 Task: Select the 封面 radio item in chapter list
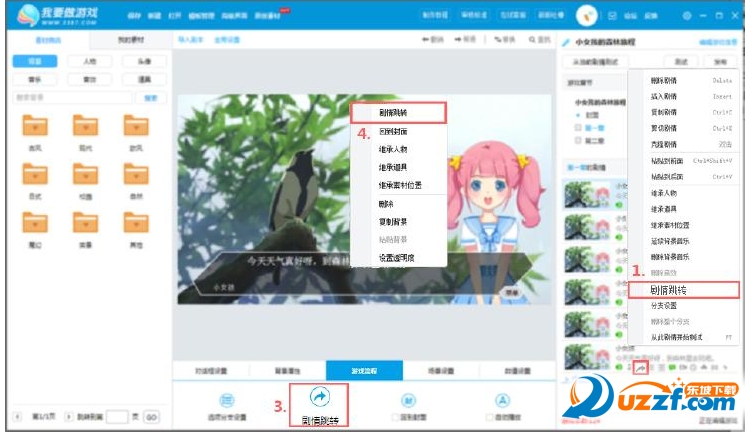click(578, 115)
